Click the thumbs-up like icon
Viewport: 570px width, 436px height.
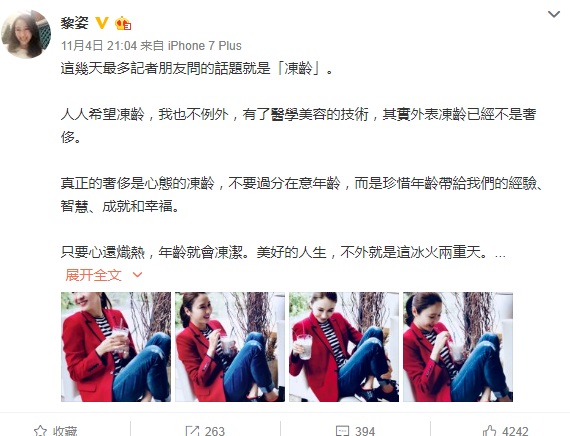[x=489, y=431]
